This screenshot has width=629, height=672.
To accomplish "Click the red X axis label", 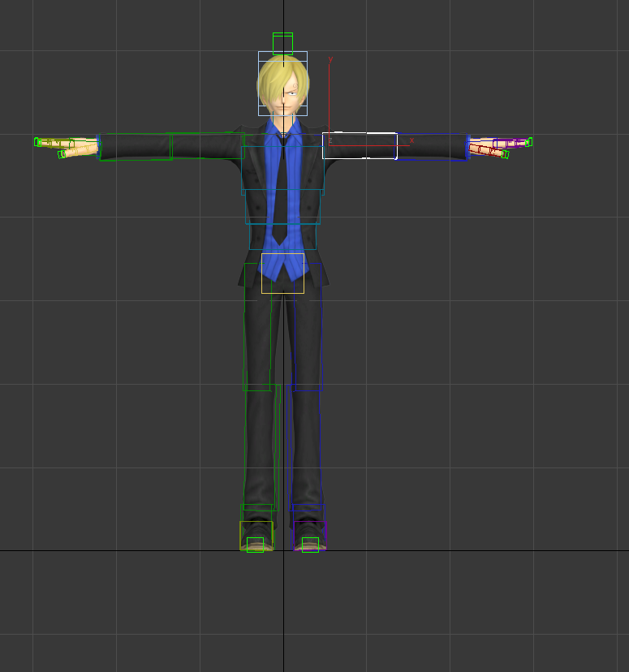I will click(x=411, y=141).
